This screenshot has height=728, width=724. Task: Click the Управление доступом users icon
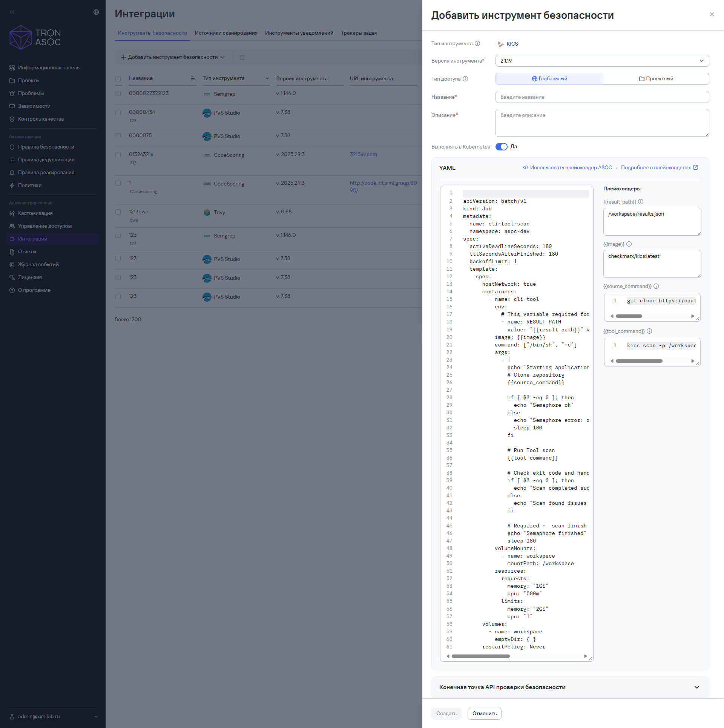(12, 226)
